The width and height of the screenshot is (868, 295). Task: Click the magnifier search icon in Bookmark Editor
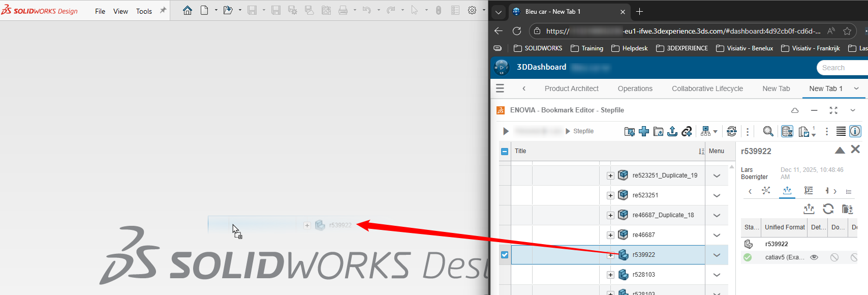[768, 131]
